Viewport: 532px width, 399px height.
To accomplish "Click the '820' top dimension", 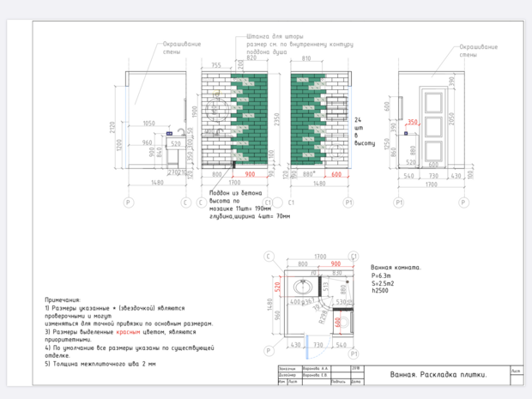I will pyautogui.click(x=251, y=57).
